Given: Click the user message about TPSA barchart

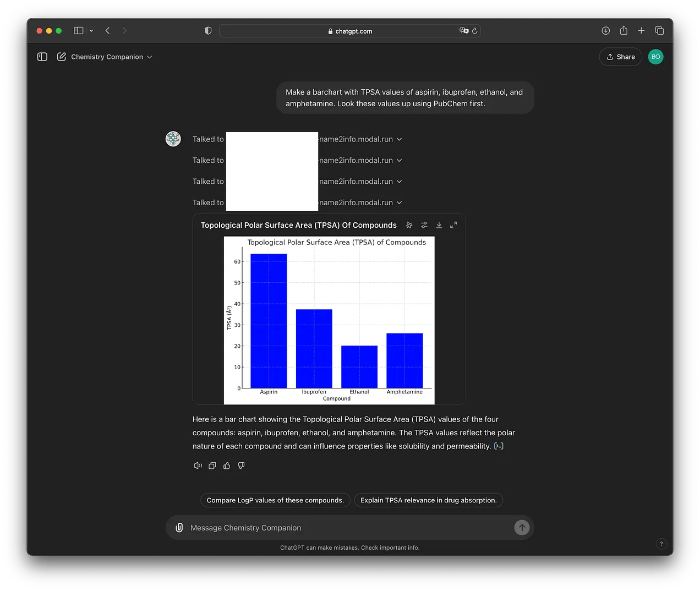Looking at the screenshot, I should [x=405, y=98].
